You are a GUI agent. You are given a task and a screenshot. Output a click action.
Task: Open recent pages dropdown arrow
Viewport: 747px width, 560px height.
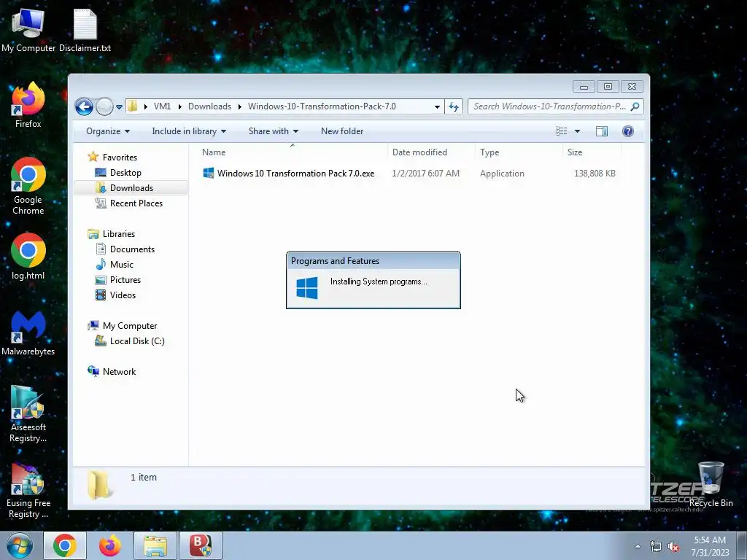point(119,107)
